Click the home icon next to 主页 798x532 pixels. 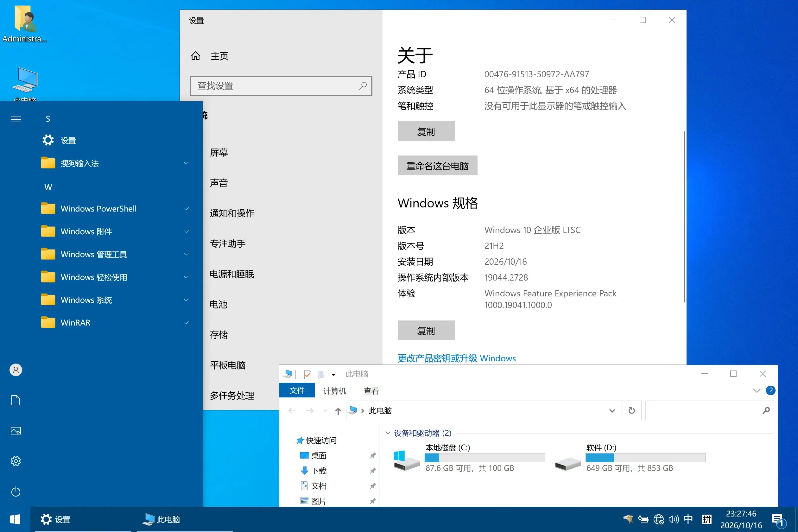coord(195,56)
